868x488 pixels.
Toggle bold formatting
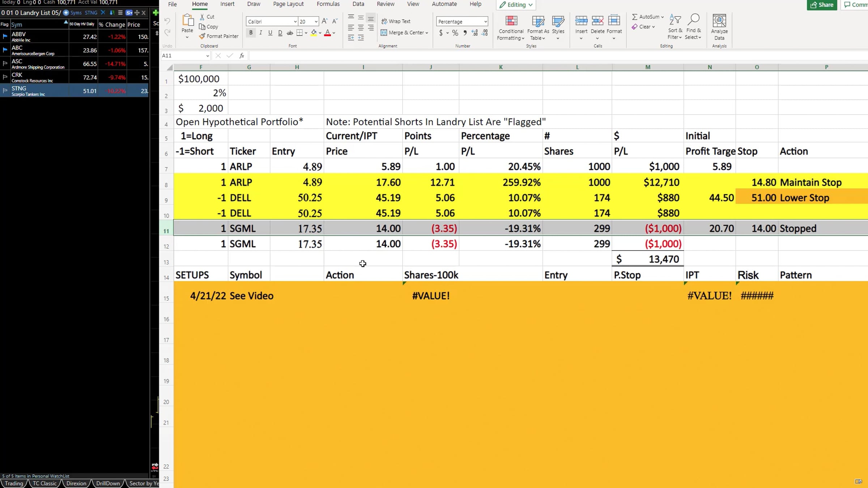(x=251, y=33)
